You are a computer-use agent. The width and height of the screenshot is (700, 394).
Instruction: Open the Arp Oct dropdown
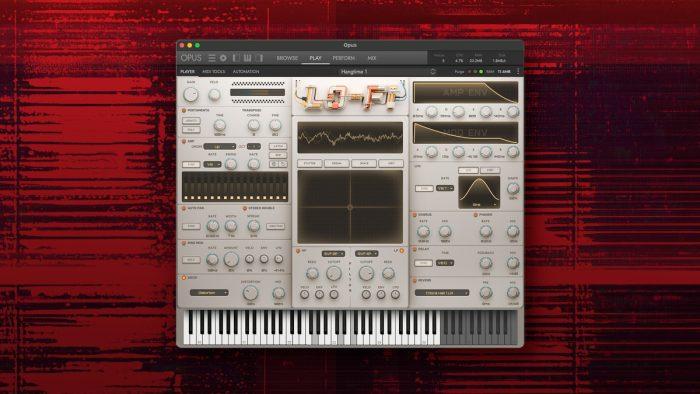click(254, 146)
